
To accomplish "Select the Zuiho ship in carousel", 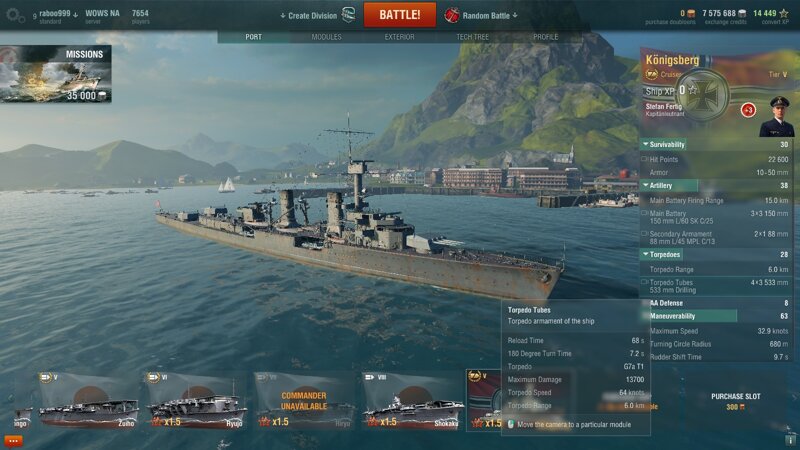I will pos(88,401).
